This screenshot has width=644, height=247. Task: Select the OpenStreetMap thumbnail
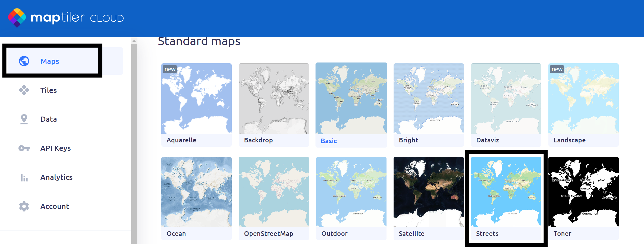pos(274,192)
